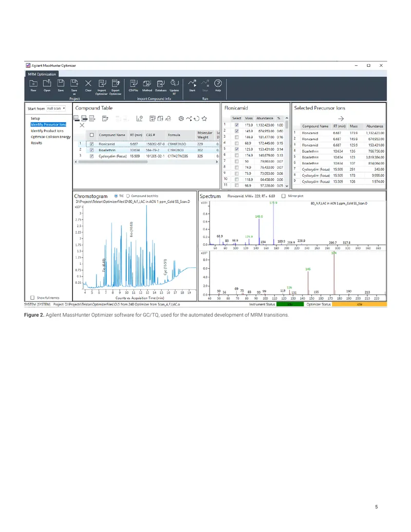Select the TIC radio button
The height and width of the screenshot is (532, 411).
pyautogui.click(x=116, y=196)
